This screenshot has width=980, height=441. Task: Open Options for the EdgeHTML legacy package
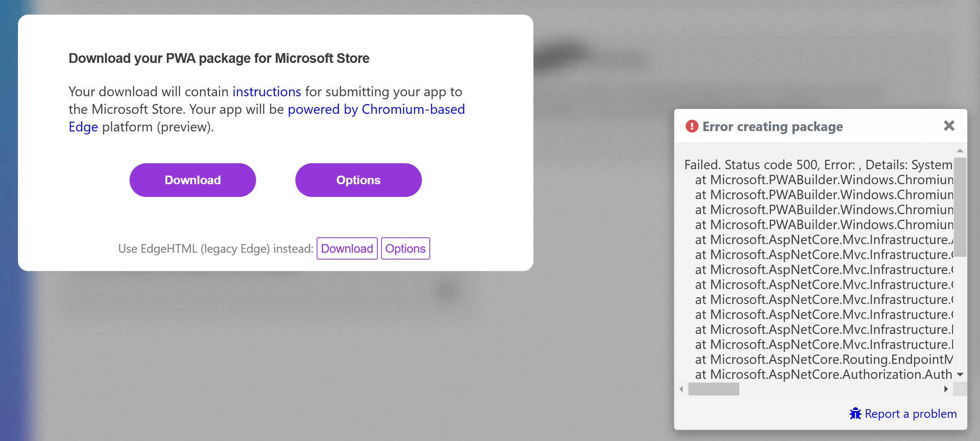pyautogui.click(x=405, y=248)
